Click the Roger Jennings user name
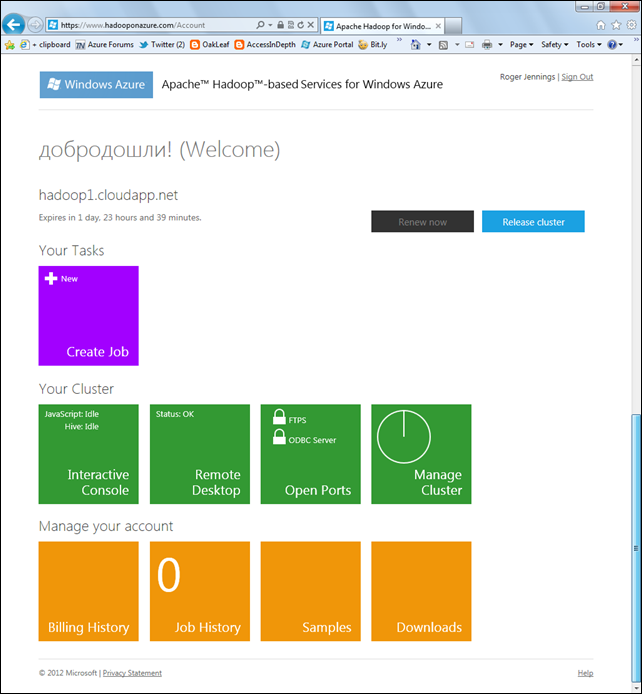This screenshot has width=642, height=694. point(527,77)
